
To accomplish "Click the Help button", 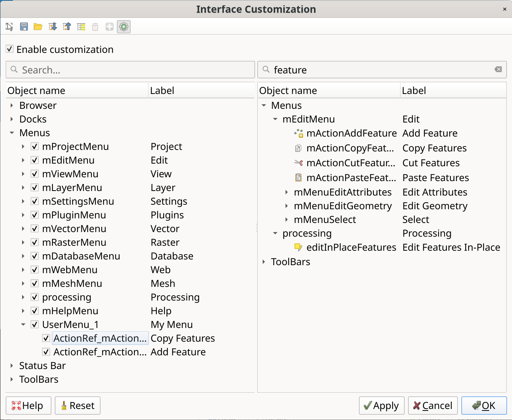I will click(x=29, y=406).
